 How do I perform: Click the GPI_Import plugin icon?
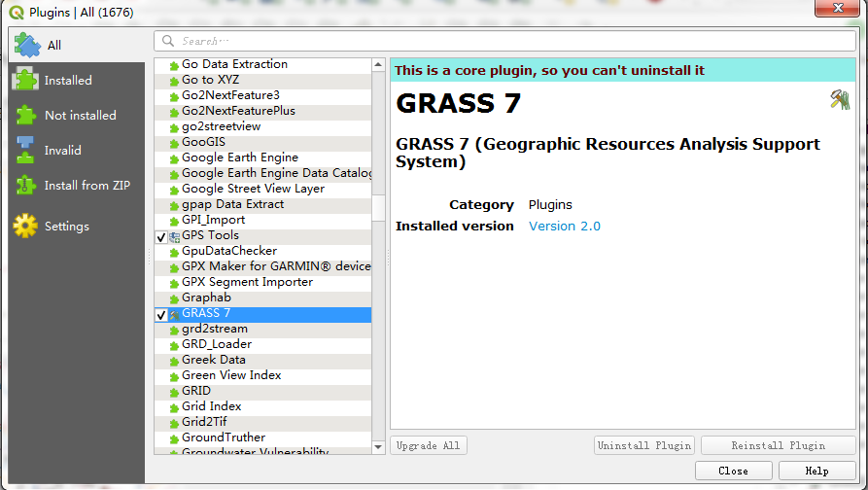tap(174, 222)
